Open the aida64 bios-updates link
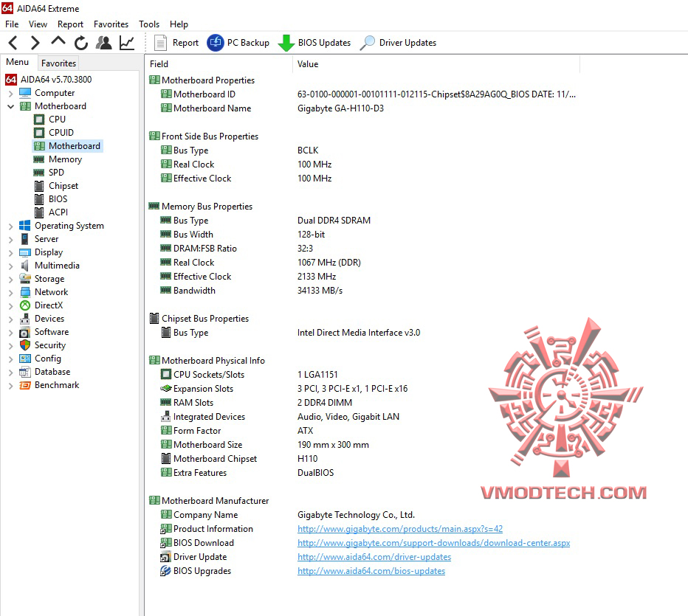Viewport: 688px width, 616px height. tap(371, 571)
